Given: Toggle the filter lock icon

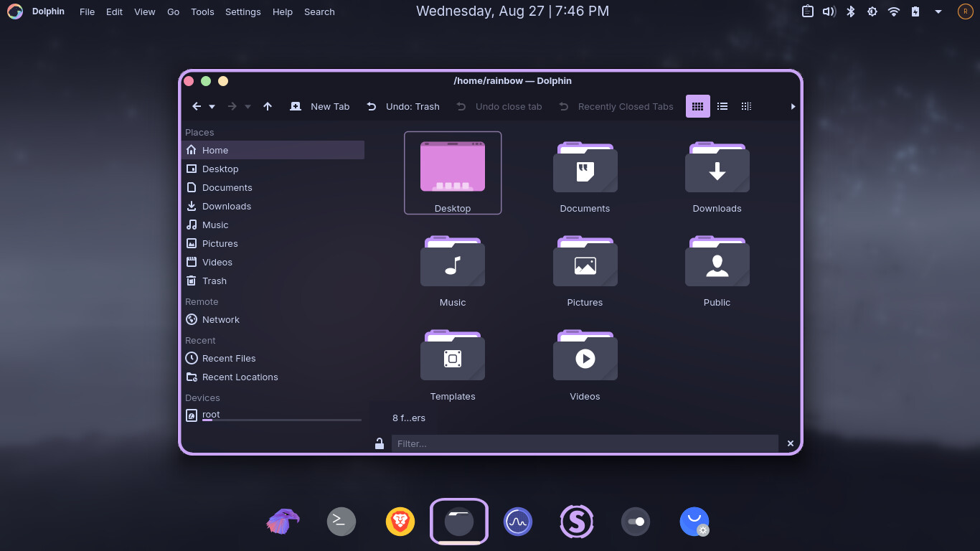Looking at the screenshot, I should click(x=380, y=443).
